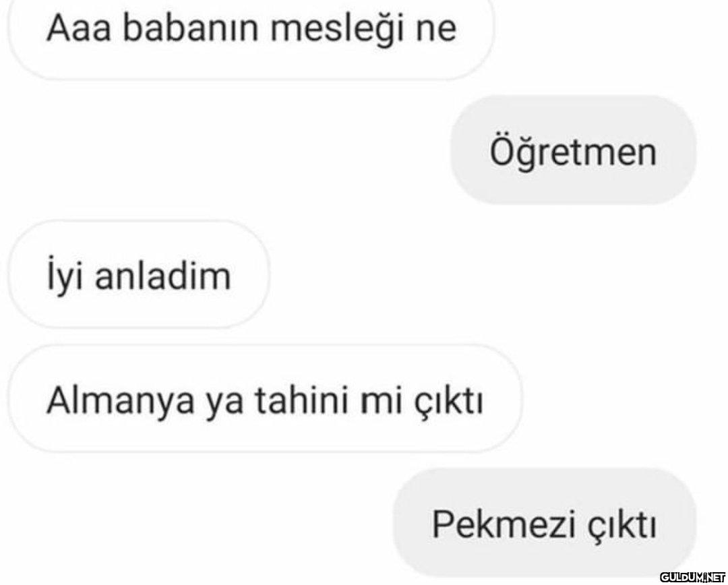Click the word 'mi' in Almanya message
Image resolution: width=728 pixels, height=585 pixels.
(381, 400)
